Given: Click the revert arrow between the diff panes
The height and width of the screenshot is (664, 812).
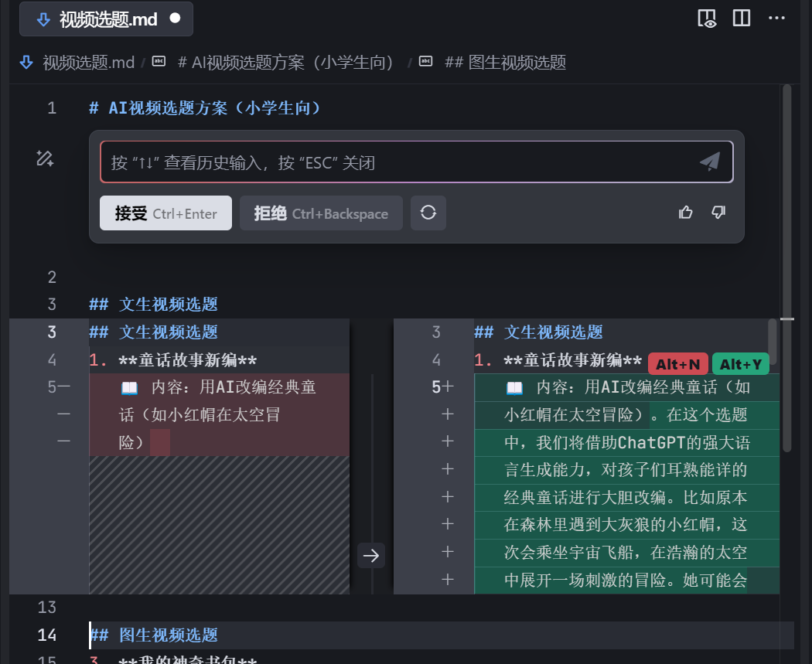Looking at the screenshot, I should click(x=370, y=555).
